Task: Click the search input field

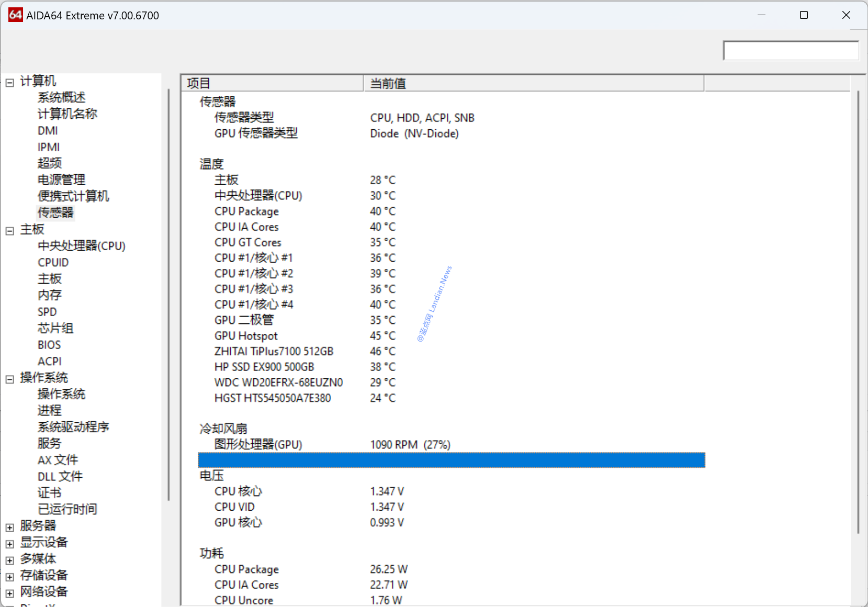Action: (x=790, y=51)
